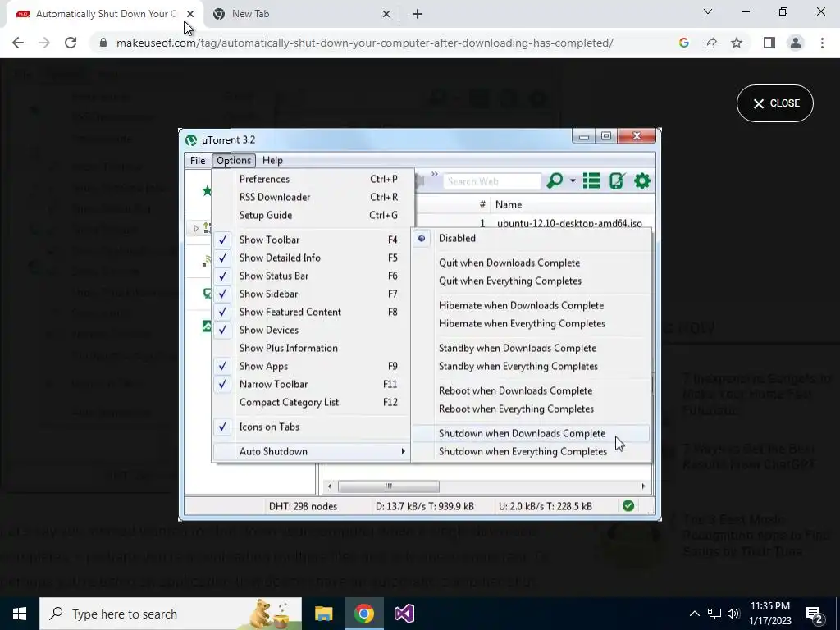Click the green network status check icon

point(628,505)
